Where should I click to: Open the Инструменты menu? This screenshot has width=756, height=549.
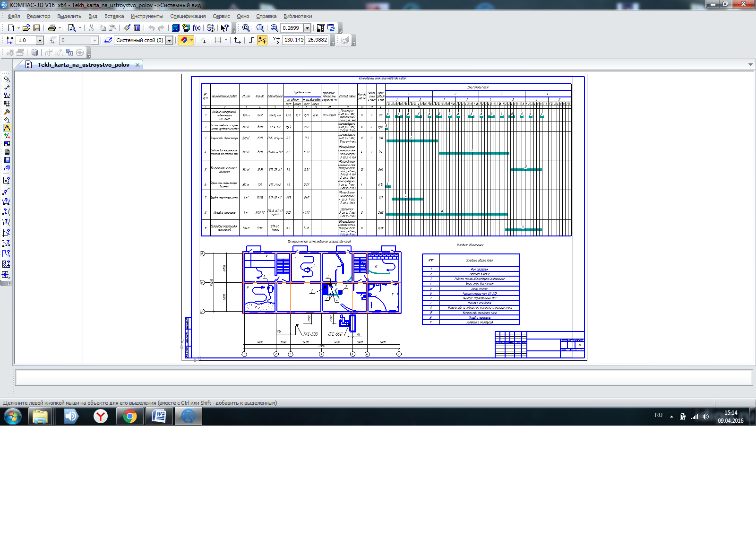[x=147, y=16]
